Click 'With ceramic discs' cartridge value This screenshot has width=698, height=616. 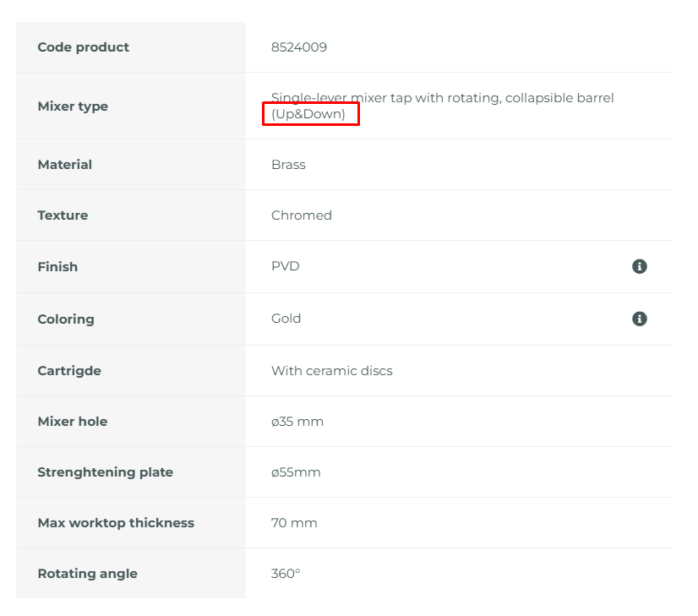tap(331, 371)
